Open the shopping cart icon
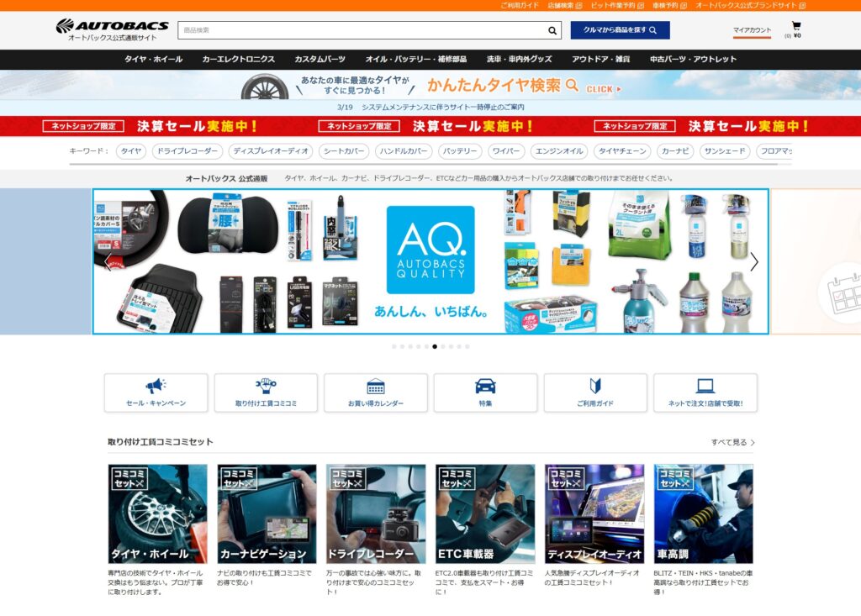Image resolution: width=861 pixels, height=616 pixels. (795, 26)
